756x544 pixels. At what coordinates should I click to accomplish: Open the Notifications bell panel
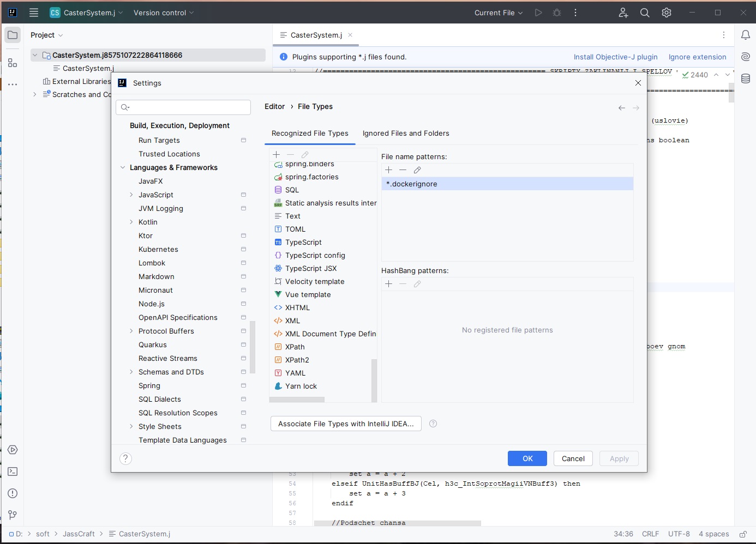[x=746, y=35]
